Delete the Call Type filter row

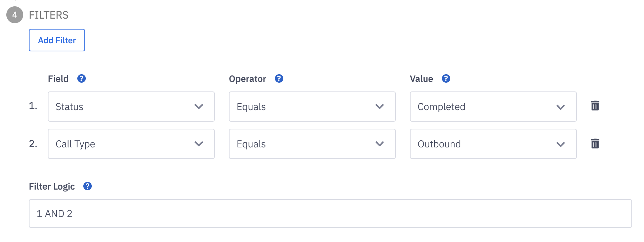pyautogui.click(x=595, y=144)
